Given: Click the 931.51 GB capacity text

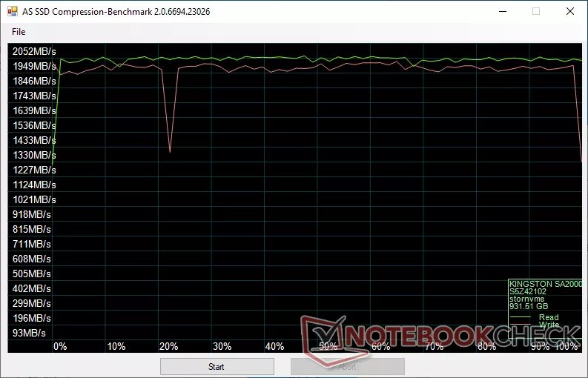Looking at the screenshot, I should click(529, 306).
